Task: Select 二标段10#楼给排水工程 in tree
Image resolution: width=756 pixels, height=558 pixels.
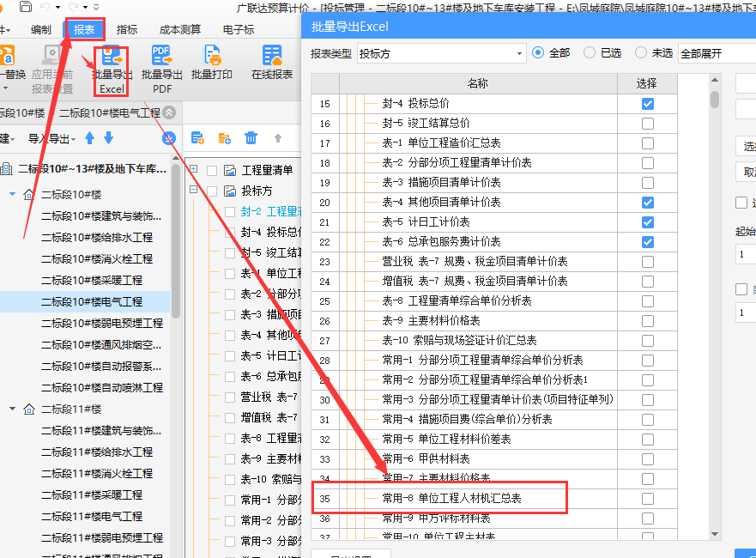Action: (97, 237)
